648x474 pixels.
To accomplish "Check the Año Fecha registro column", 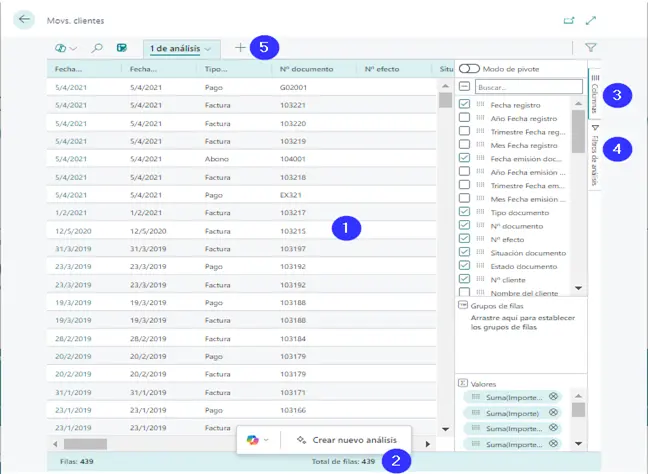I will (x=465, y=117).
